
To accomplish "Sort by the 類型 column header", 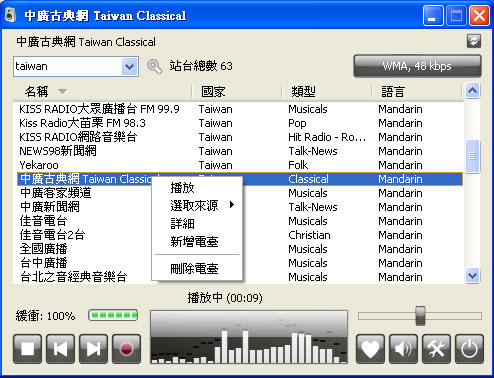I will [327, 91].
